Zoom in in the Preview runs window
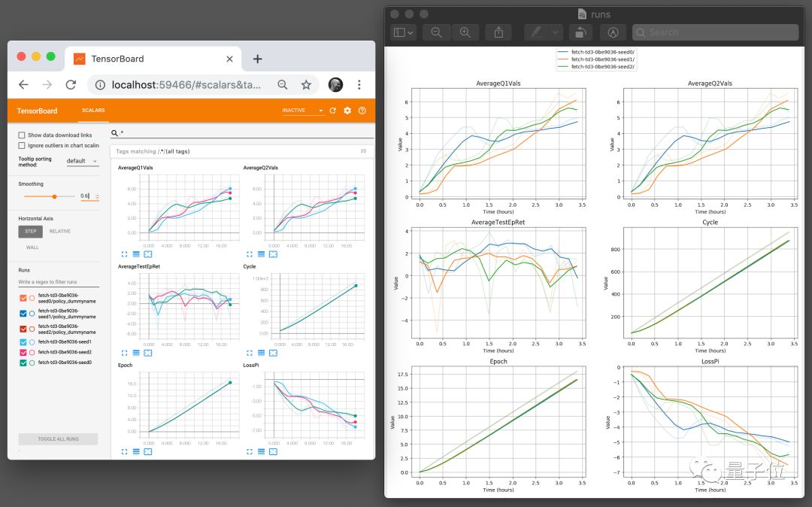Viewport: 812px width, 507px height. coord(465,32)
